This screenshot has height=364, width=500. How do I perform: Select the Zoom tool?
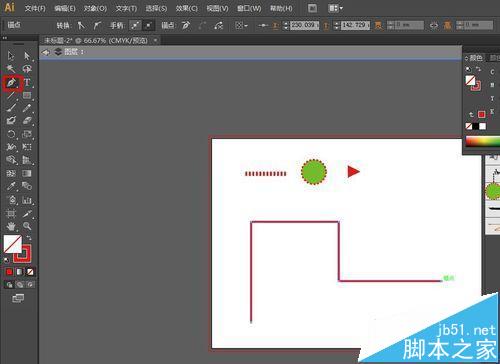pyautogui.click(x=27, y=227)
